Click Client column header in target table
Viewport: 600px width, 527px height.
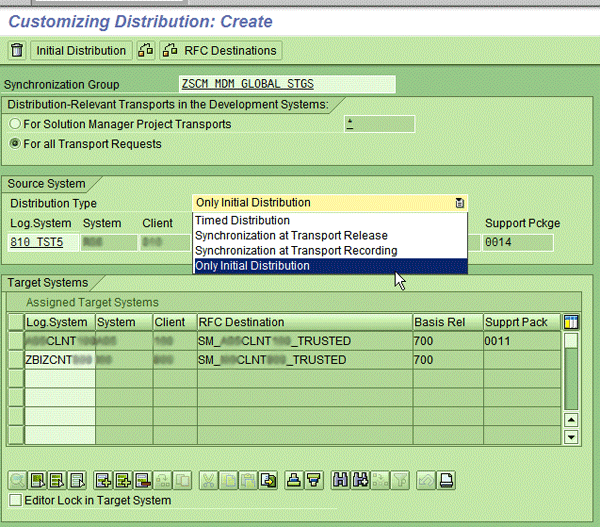175,322
